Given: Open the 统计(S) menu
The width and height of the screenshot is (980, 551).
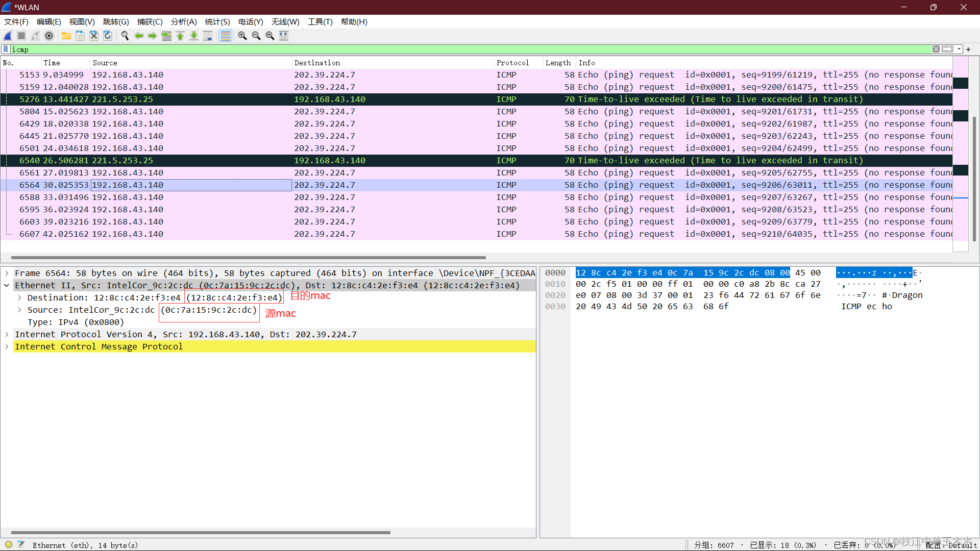Looking at the screenshot, I should (217, 22).
